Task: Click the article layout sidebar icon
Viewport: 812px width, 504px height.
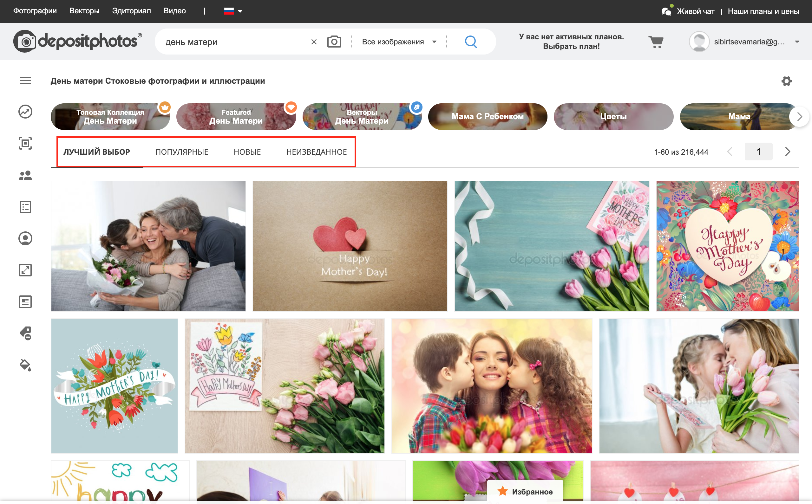Action: tap(25, 302)
